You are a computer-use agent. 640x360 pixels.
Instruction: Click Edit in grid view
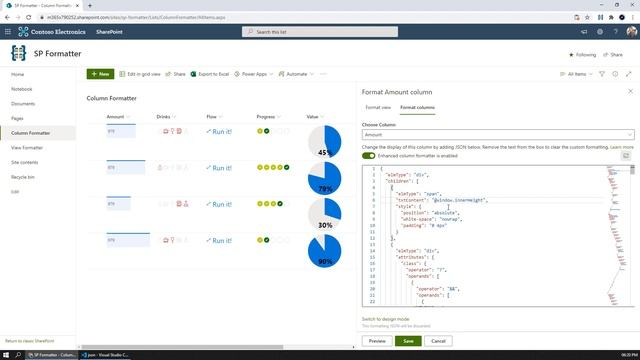[140, 74]
